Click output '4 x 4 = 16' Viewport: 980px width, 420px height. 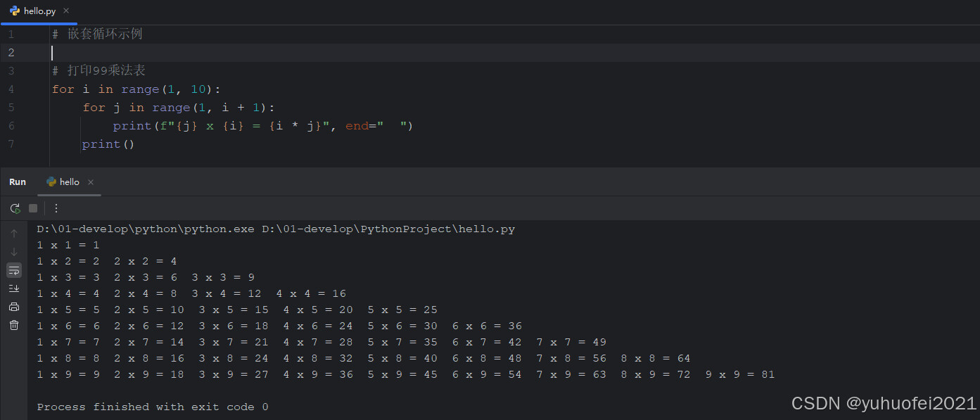[311, 294]
